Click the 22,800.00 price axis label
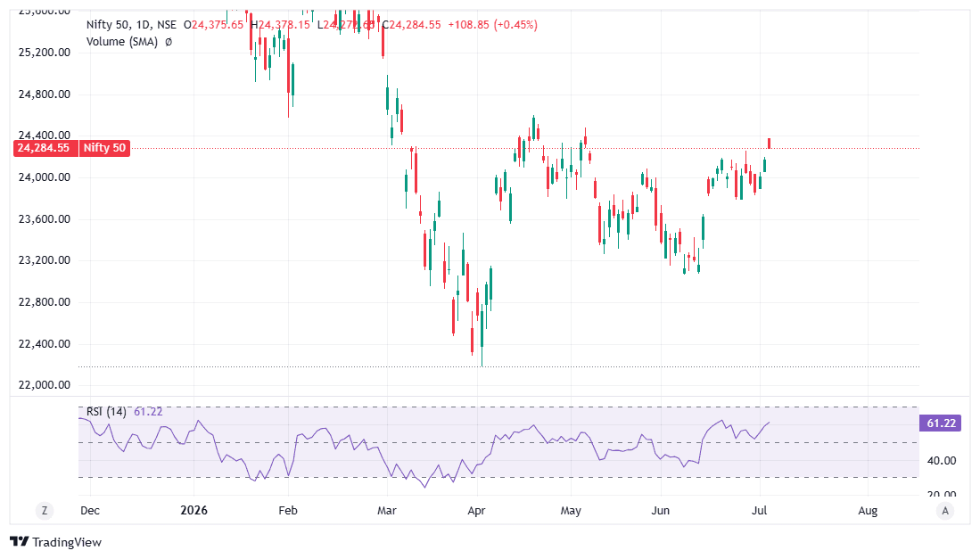The height and width of the screenshot is (559, 980). tap(45, 302)
